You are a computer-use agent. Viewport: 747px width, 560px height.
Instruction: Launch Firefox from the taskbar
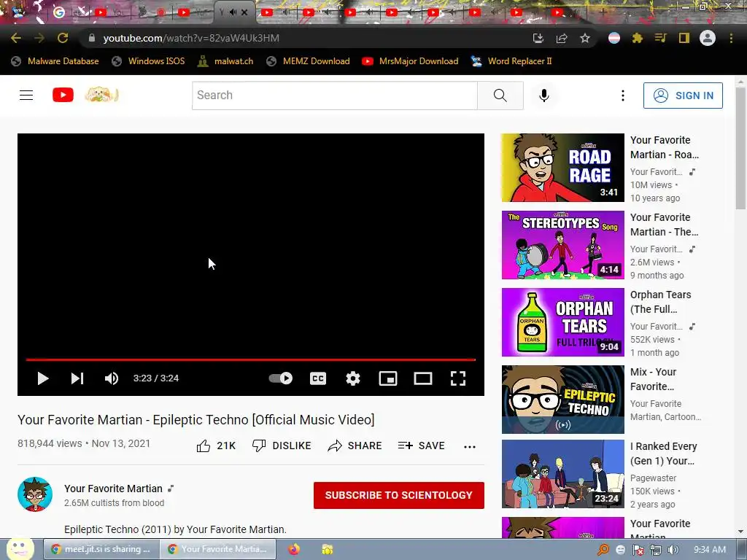coord(294,549)
